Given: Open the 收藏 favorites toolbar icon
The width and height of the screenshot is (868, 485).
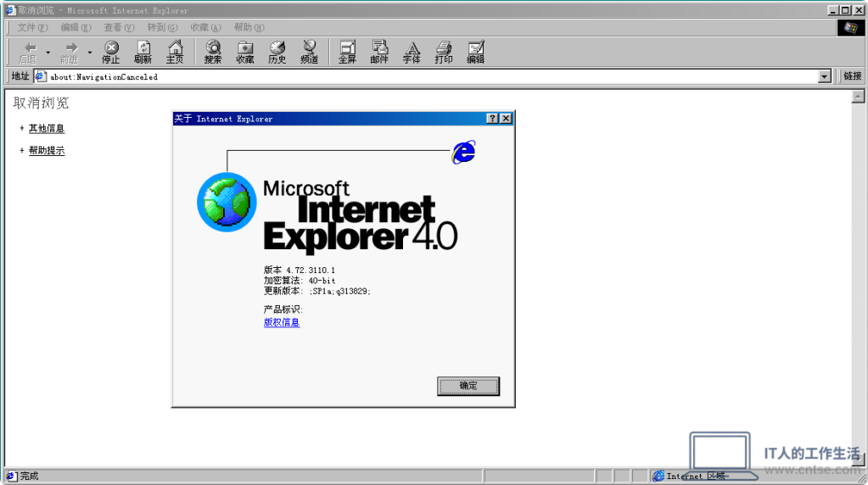Looking at the screenshot, I should tap(245, 53).
